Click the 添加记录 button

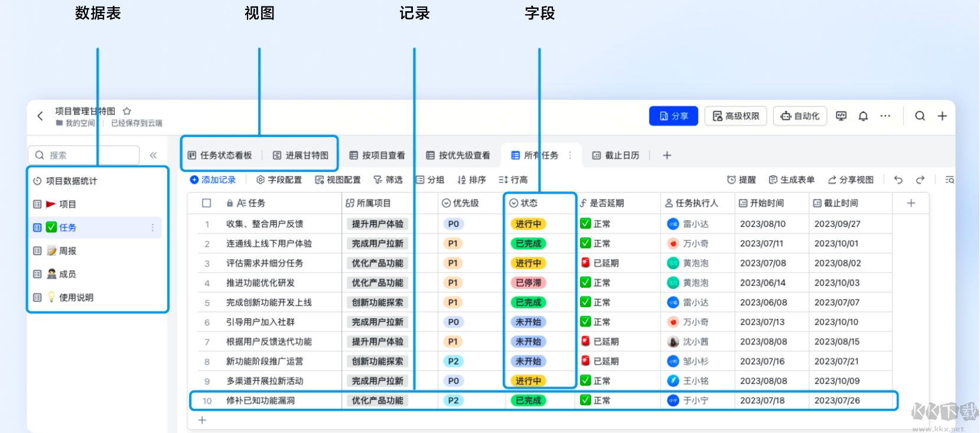pos(213,180)
